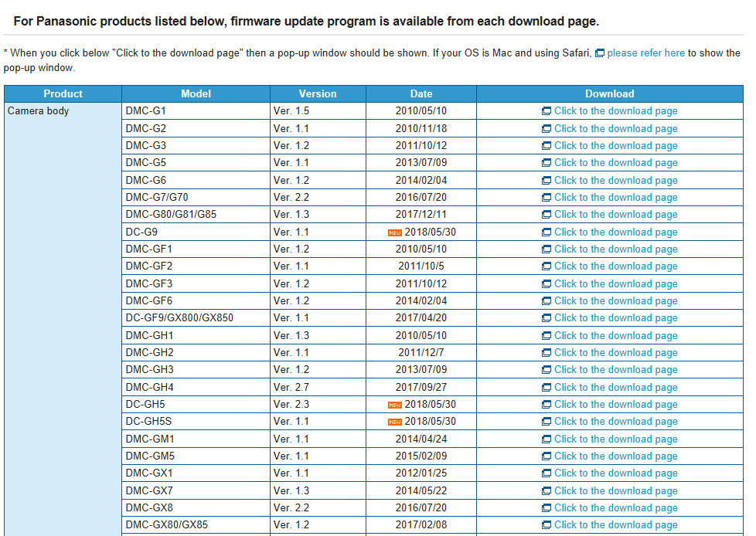Viewport: 756px width, 536px height.
Task: Click the pop-up icon in the DMC-GH4 row
Action: 547,388
